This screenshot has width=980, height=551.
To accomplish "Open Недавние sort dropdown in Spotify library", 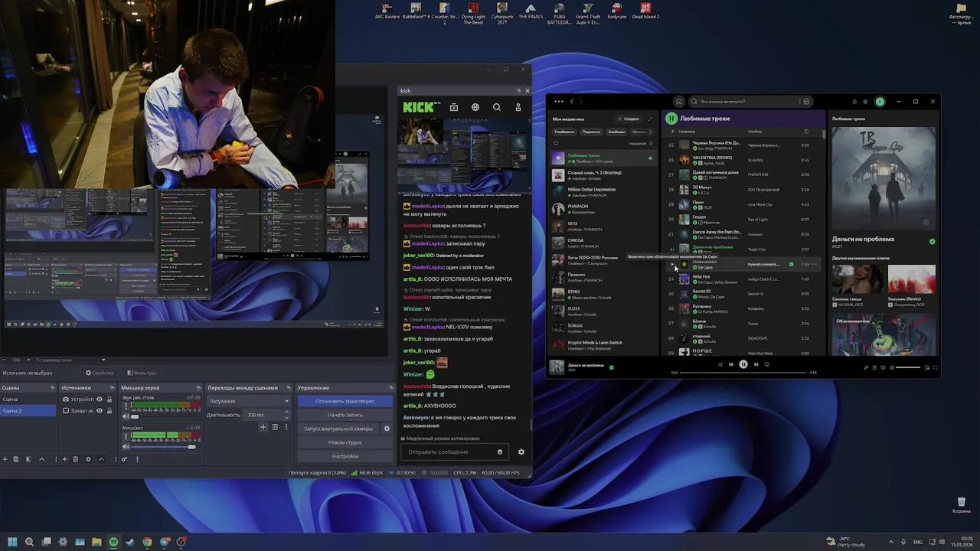I will [x=640, y=143].
